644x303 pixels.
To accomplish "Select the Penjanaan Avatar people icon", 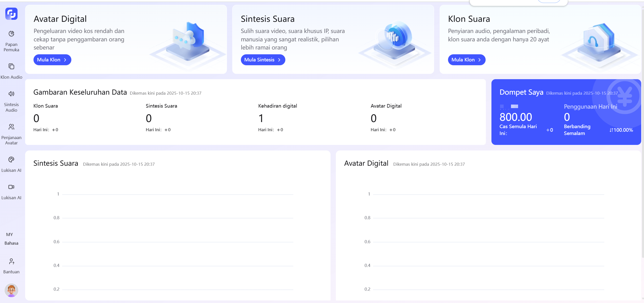I will pos(11,127).
